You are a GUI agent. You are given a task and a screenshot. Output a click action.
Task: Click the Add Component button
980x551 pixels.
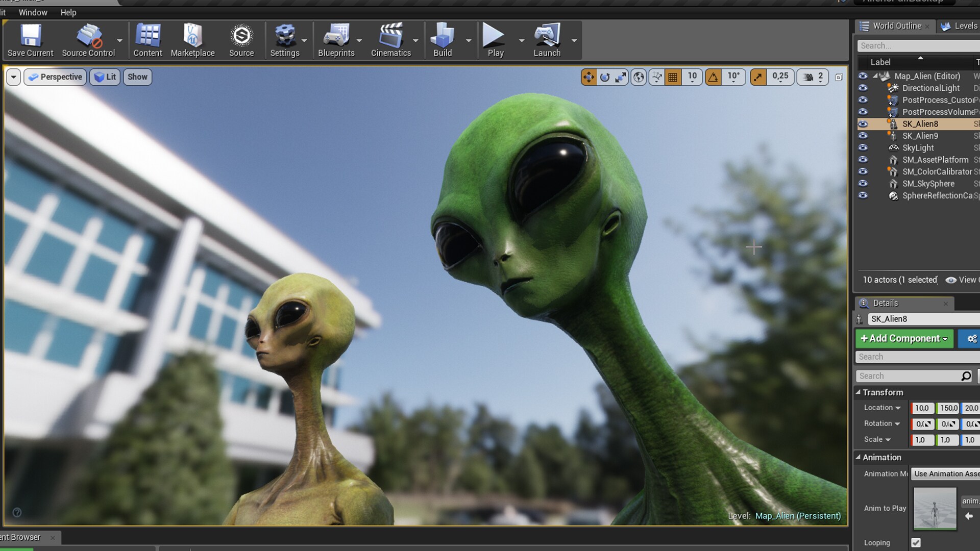click(x=904, y=338)
